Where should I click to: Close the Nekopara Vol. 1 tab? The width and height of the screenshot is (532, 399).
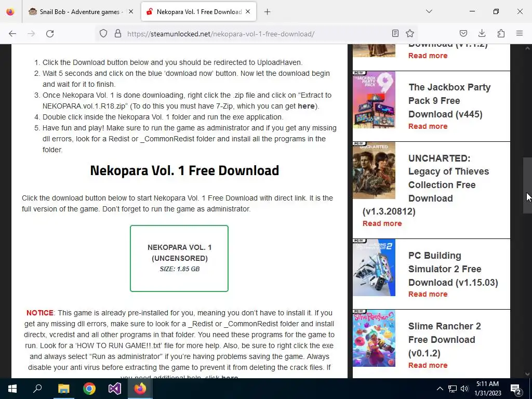[248, 12]
